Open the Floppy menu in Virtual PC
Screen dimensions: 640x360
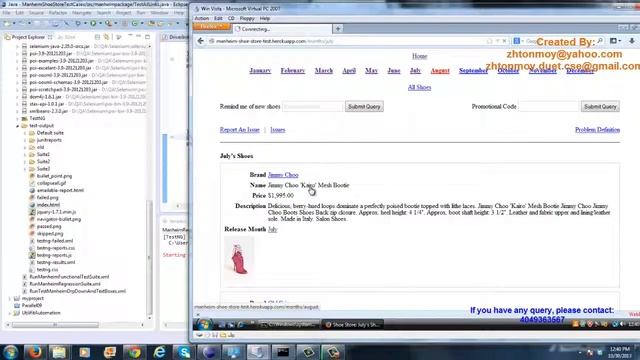pyautogui.click(x=247, y=18)
